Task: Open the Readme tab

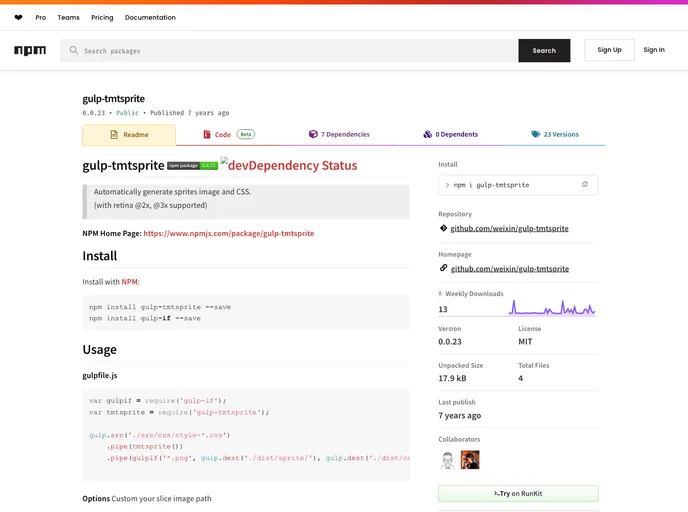Action: pyautogui.click(x=129, y=135)
